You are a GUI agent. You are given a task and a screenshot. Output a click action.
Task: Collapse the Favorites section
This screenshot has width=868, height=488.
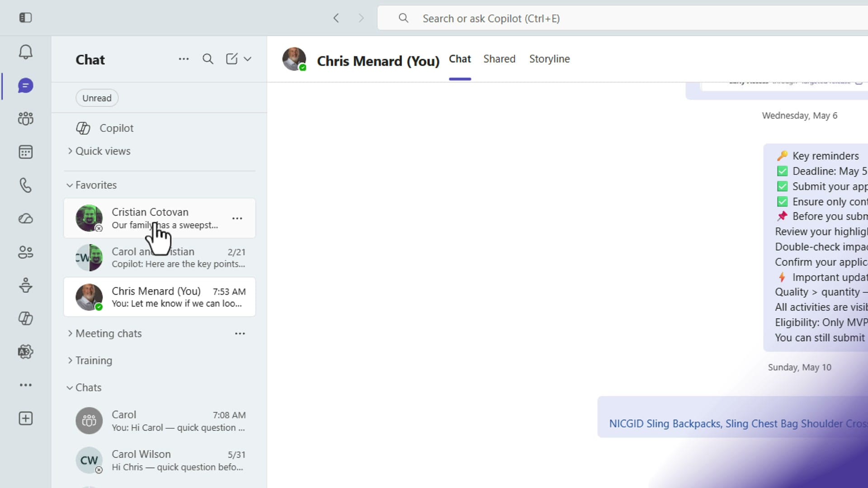pyautogui.click(x=92, y=185)
